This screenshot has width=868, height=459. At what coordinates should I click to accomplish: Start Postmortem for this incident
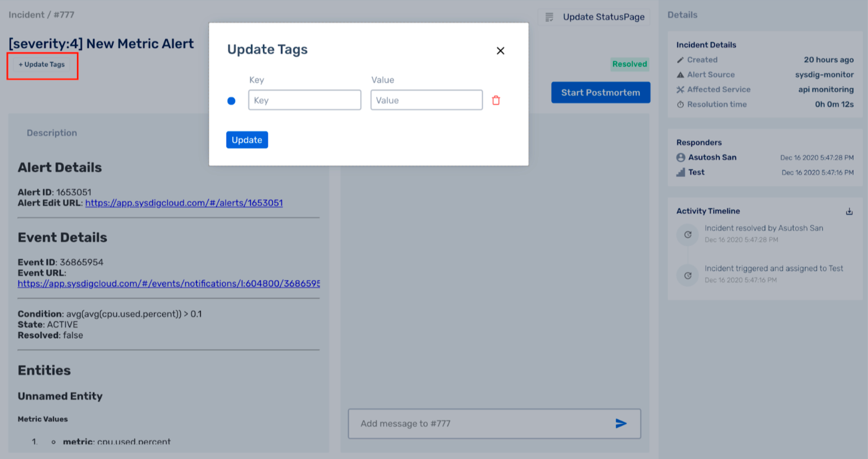pos(601,93)
